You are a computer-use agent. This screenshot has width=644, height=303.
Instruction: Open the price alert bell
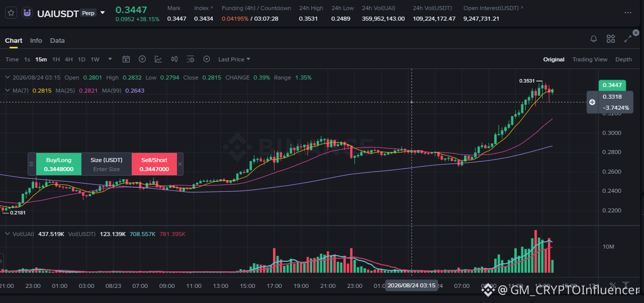pos(594,39)
